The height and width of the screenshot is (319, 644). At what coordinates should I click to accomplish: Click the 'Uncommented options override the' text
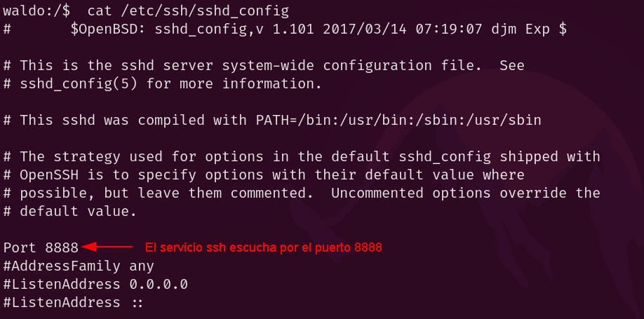[x=466, y=193]
